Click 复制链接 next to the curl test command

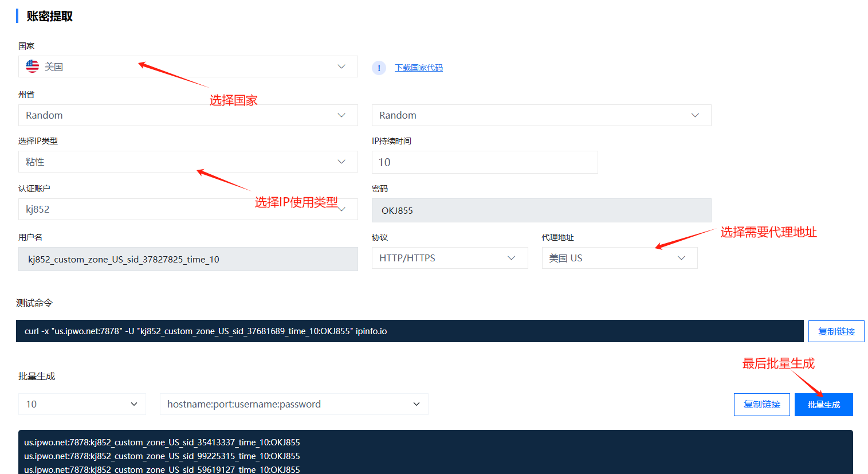(836, 331)
